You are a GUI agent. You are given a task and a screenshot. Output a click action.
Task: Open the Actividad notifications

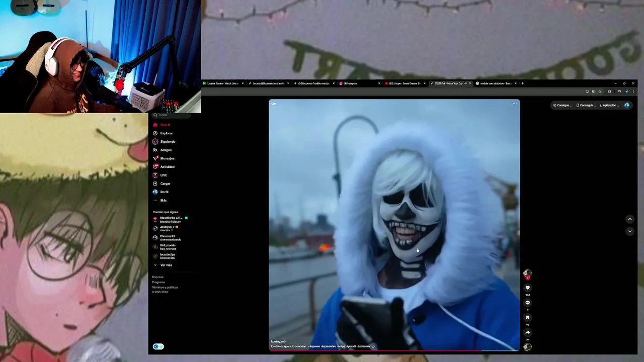click(164, 167)
